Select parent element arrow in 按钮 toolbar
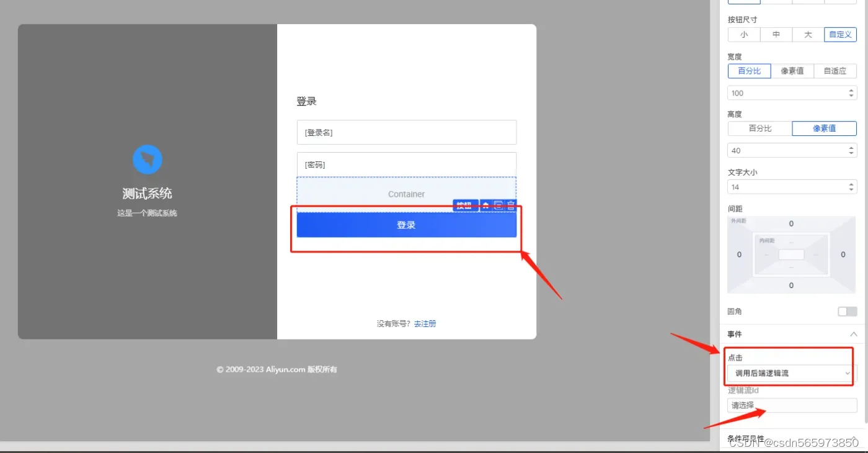This screenshot has width=868, height=453. [486, 205]
